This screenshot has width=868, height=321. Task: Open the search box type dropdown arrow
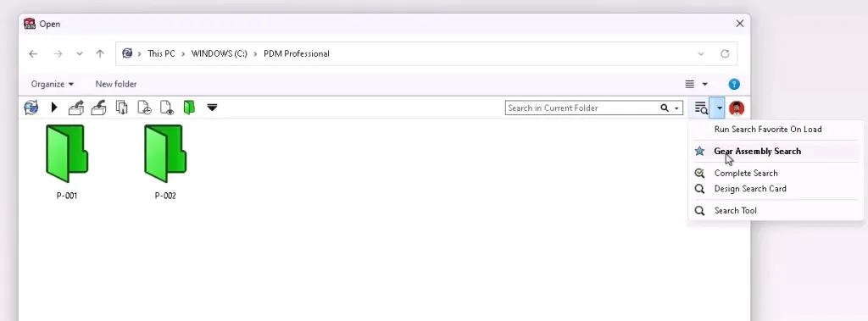tap(676, 108)
